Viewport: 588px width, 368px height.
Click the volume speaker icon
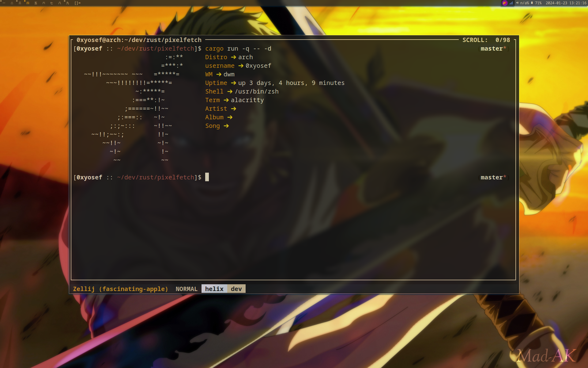pos(518,3)
